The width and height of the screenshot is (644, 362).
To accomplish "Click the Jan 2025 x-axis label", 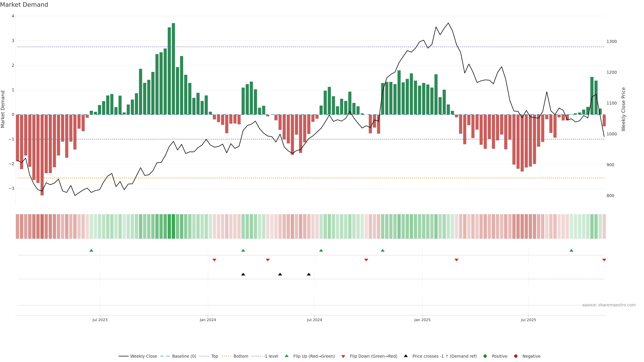I will 422,320.
